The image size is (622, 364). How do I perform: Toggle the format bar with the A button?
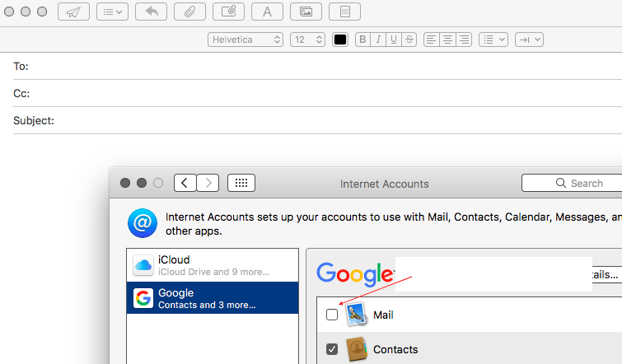[268, 12]
